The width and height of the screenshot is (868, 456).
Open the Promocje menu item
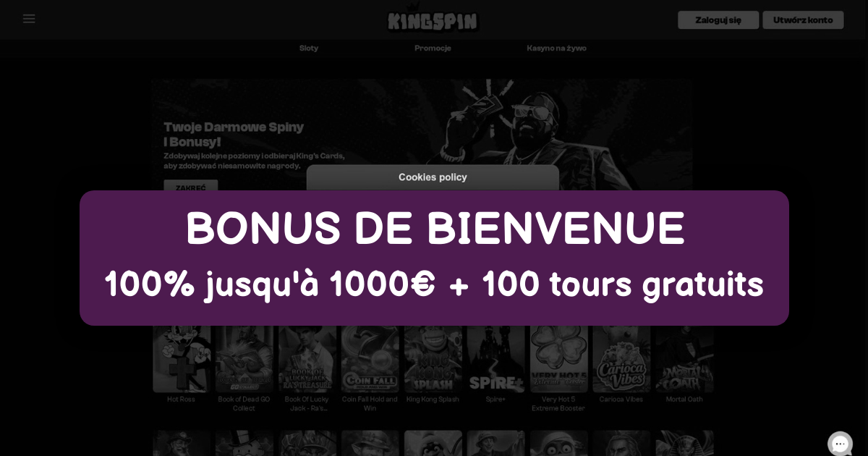point(433,48)
